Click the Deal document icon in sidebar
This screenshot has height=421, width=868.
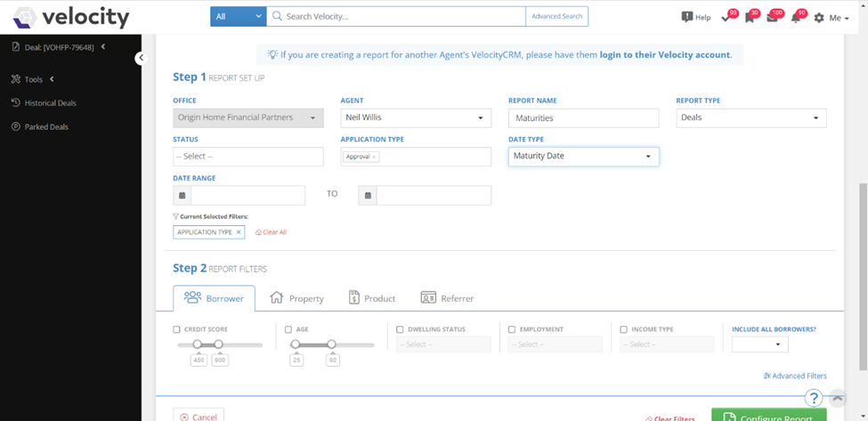point(16,47)
